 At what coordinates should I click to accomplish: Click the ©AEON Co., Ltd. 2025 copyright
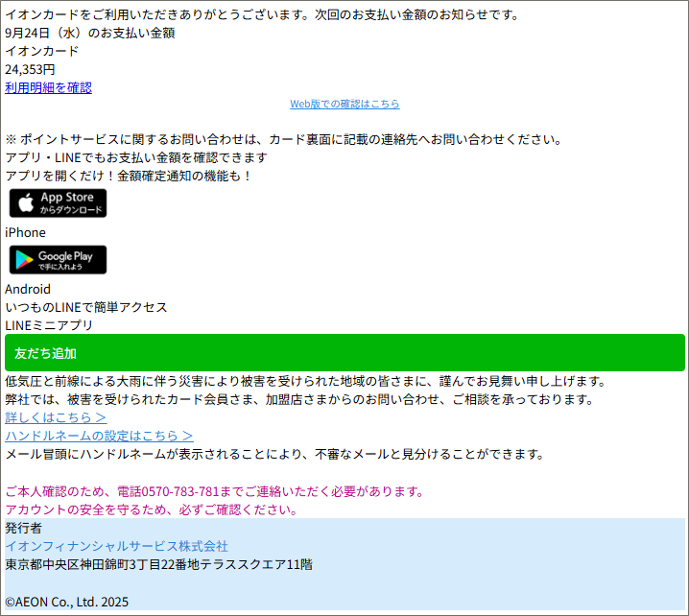67,602
